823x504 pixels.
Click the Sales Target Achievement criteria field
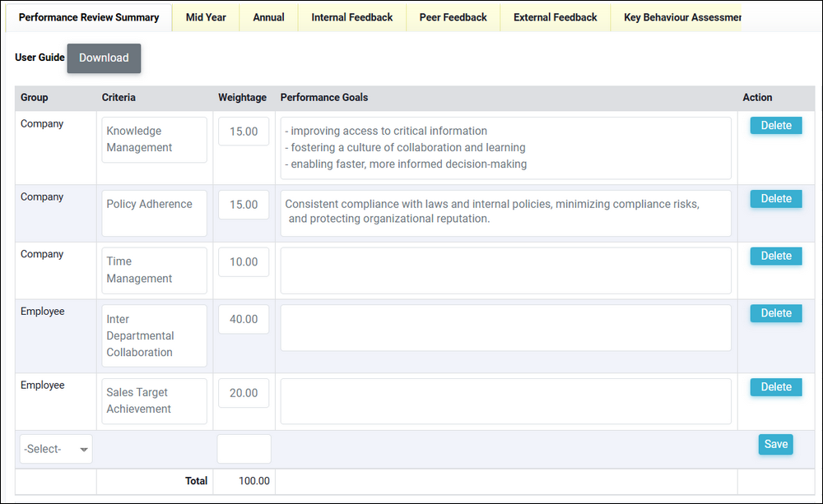(154, 401)
